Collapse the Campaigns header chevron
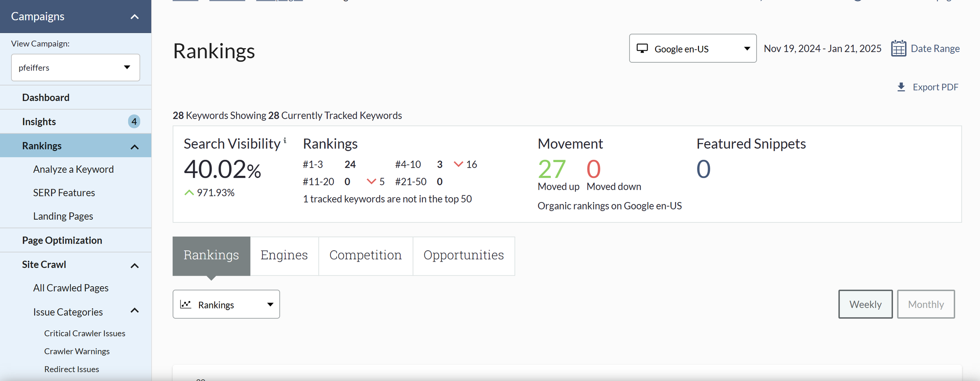The width and height of the screenshot is (980, 381). [134, 16]
